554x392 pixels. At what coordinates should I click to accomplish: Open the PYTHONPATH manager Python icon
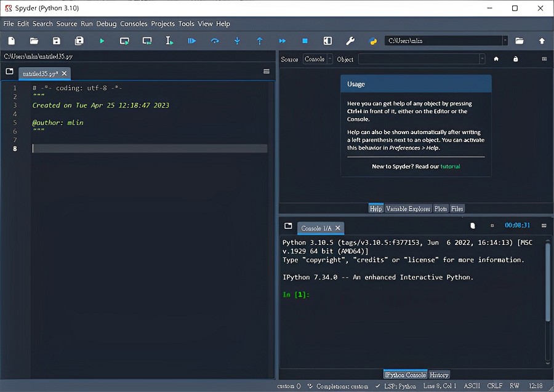pyautogui.click(x=373, y=41)
